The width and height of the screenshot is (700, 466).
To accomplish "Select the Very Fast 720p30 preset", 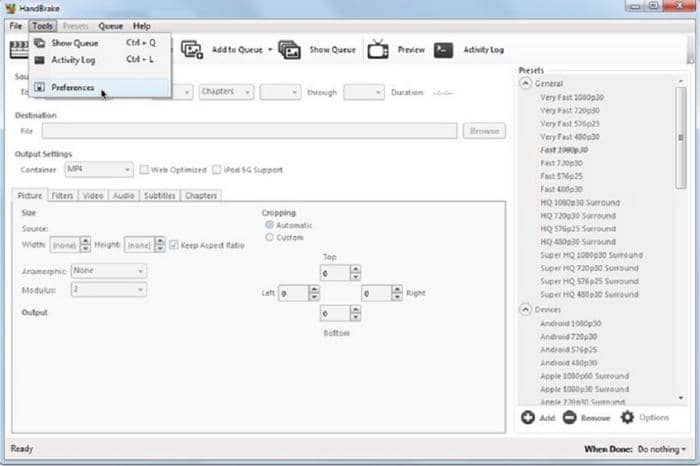I will click(x=570, y=110).
